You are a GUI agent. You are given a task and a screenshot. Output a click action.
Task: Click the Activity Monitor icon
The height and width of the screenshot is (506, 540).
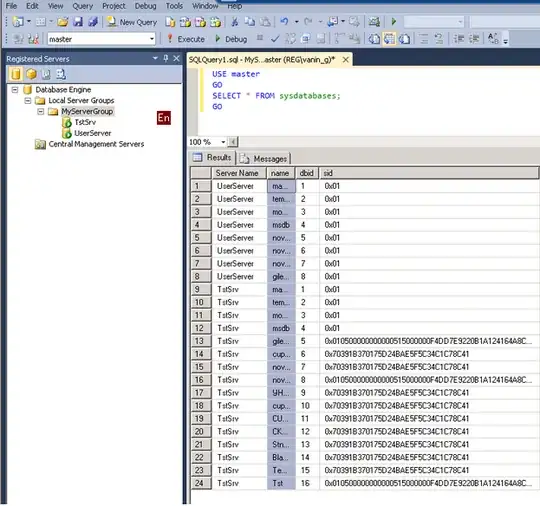coord(374,22)
